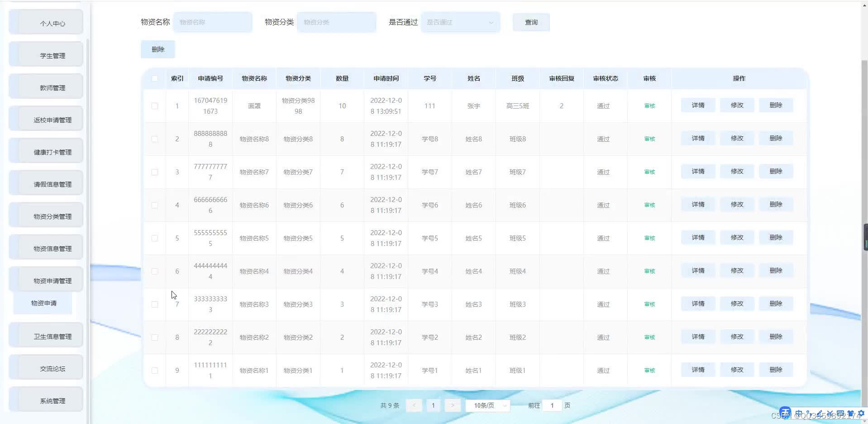Click the 共 9 条 total count text
The width and height of the screenshot is (868, 424).
390,405
